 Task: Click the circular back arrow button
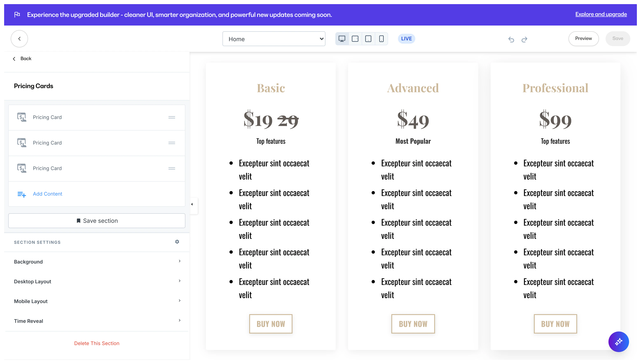pos(19,39)
